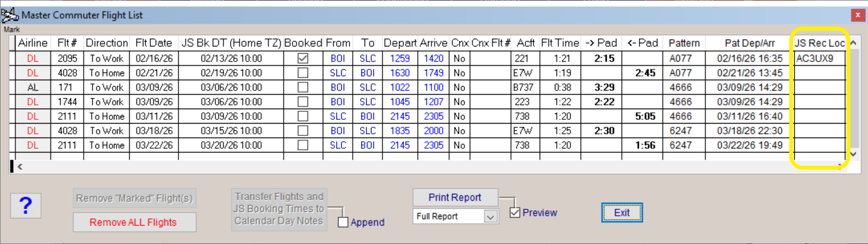The width and height of the screenshot is (868, 244).
Task: Click the Print Report button
Action: tap(455, 197)
